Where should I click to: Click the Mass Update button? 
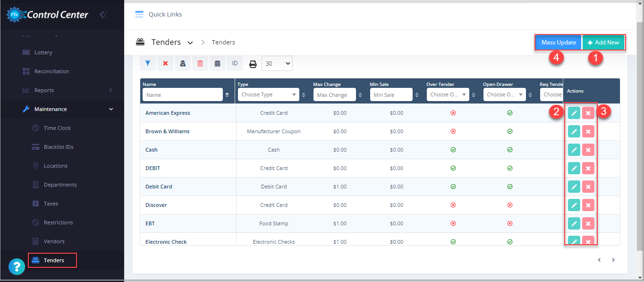[x=559, y=43]
